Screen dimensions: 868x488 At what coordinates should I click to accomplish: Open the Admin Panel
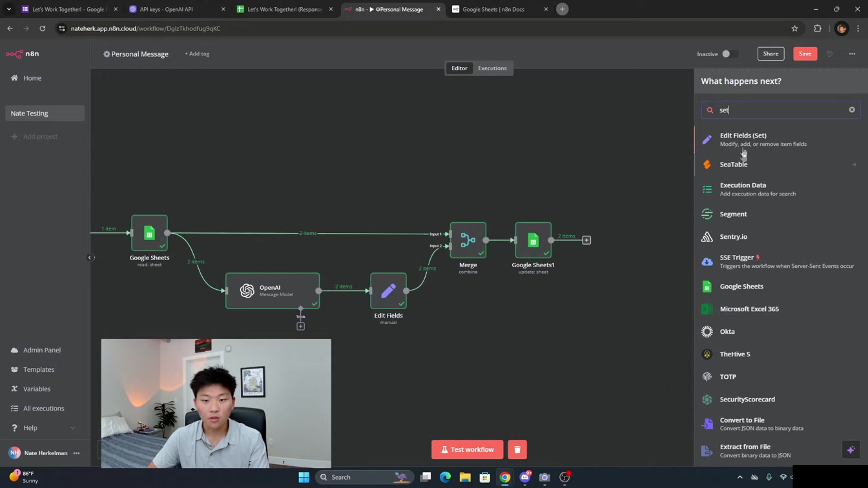pyautogui.click(x=44, y=351)
